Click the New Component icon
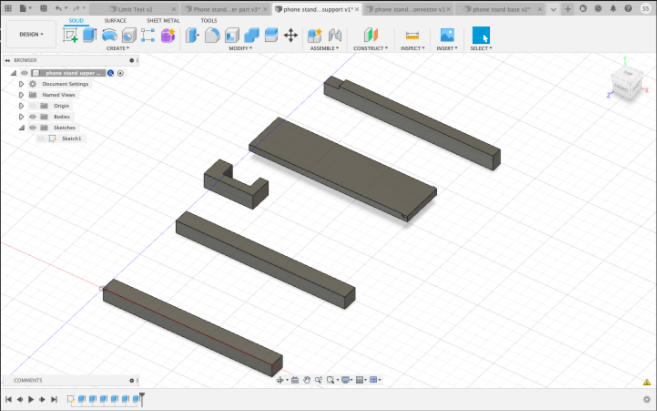 point(315,35)
